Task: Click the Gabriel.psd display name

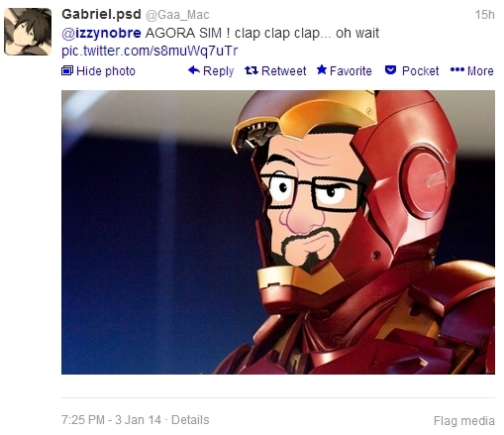Action: [101, 14]
